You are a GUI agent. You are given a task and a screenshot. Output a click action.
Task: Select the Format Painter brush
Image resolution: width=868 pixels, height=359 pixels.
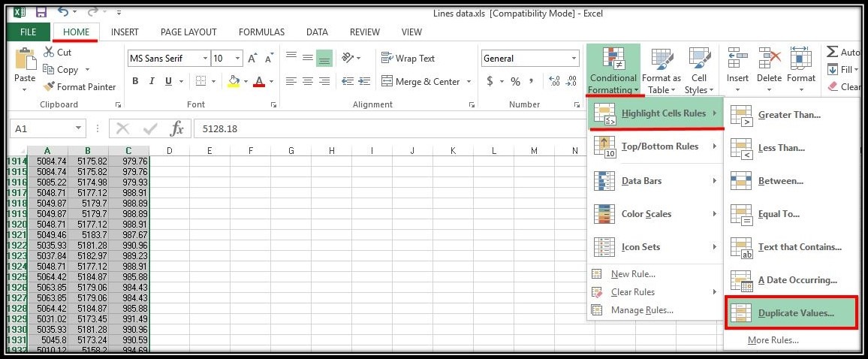click(49, 87)
